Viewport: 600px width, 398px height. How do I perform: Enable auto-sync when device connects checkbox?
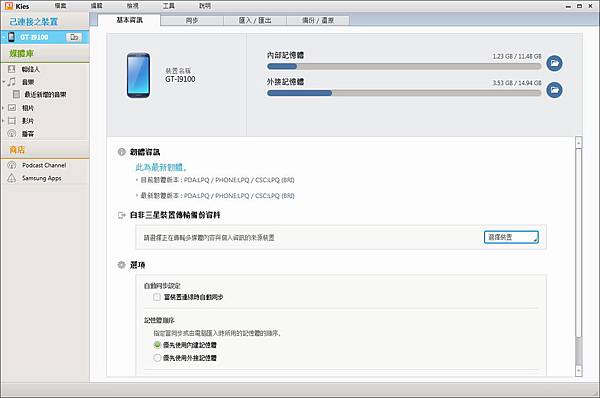tap(157, 297)
